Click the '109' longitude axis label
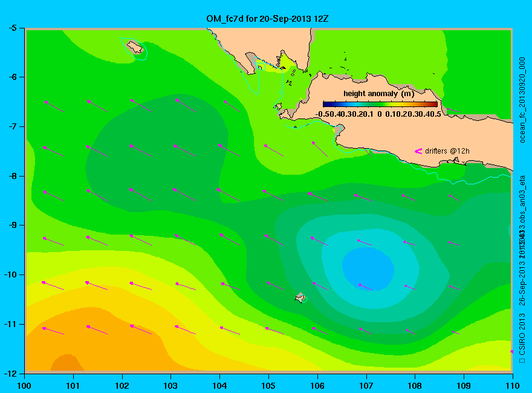The height and width of the screenshot is (393, 532). pyautogui.click(x=464, y=386)
